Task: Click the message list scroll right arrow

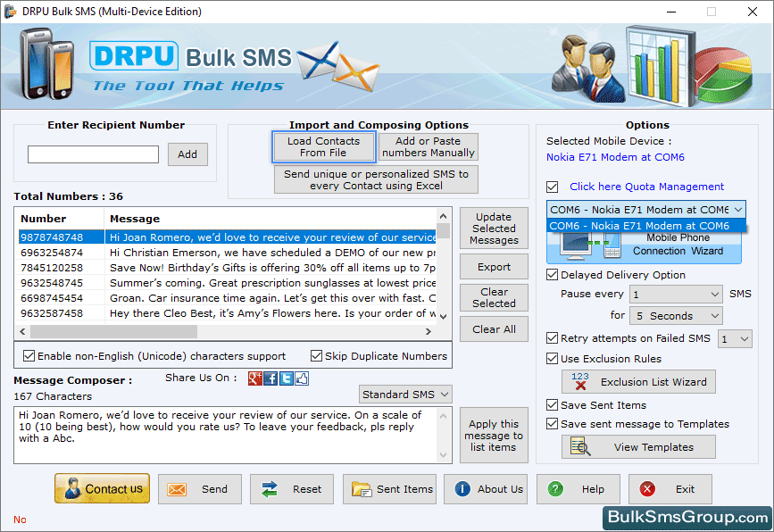Action: click(x=428, y=332)
